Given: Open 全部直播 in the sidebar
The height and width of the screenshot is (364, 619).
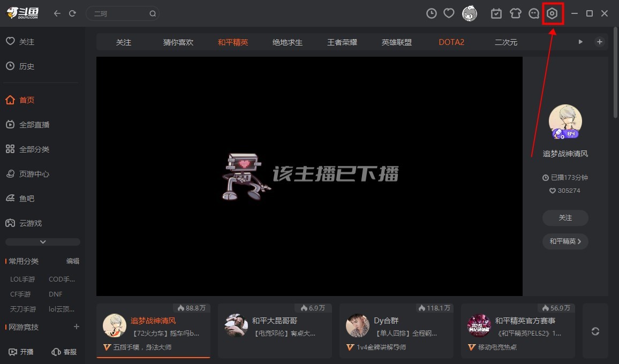Looking at the screenshot, I should coord(34,125).
